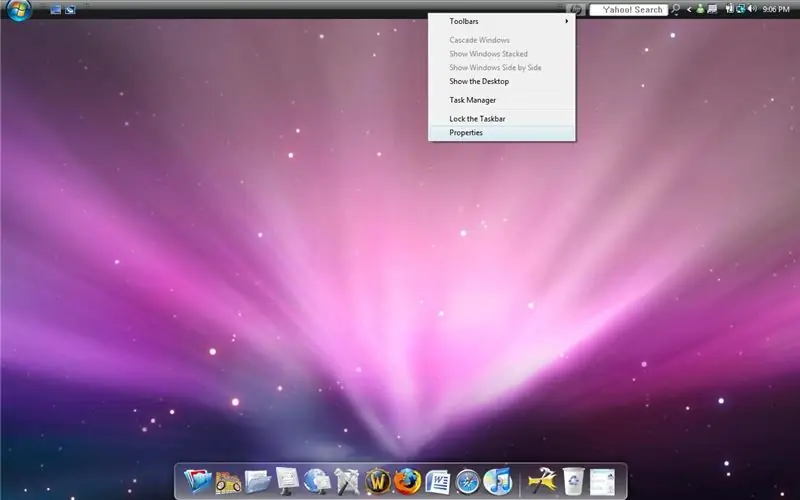
Task: Open the volume speaker tray icon
Action: click(752, 9)
